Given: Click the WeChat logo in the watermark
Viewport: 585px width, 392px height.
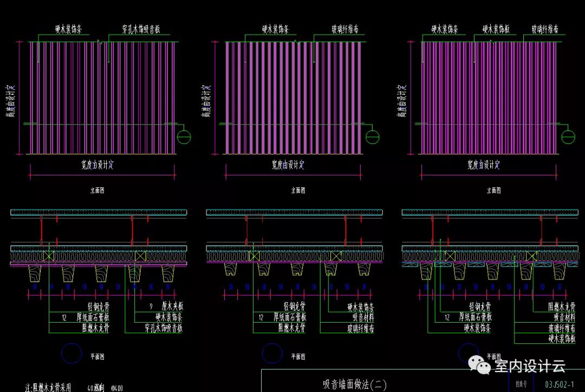Looking at the screenshot, I should pyautogui.click(x=479, y=364).
